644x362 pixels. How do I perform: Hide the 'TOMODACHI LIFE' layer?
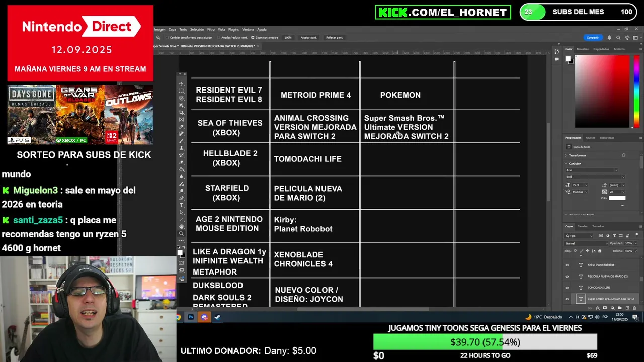tap(567, 288)
